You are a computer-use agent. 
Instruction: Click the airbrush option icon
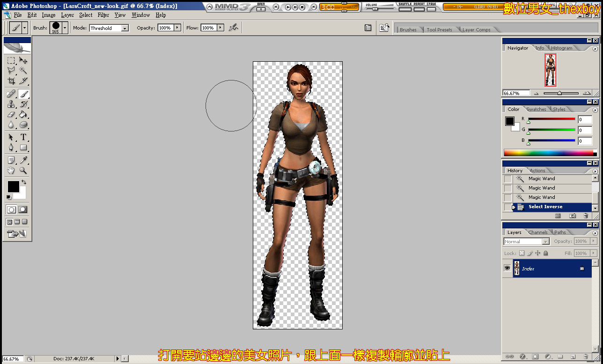233,28
